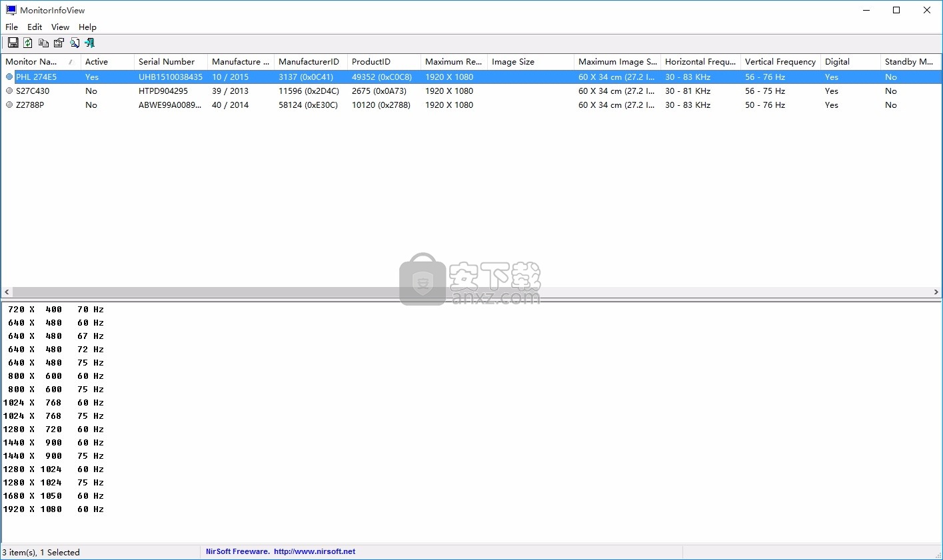The height and width of the screenshot is (560, 943).
Task: Click the horizontal scrollbar left arrow
Action: [7, 292]
